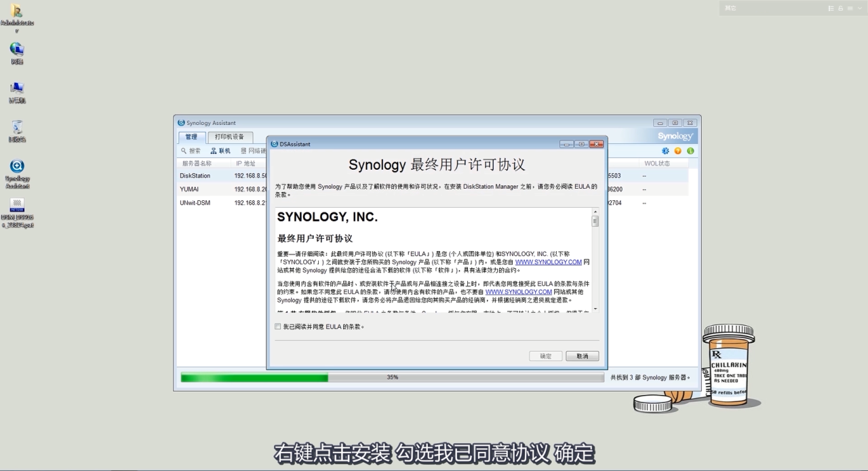Minimize the Synology Assistant window
This screenshot has height=471, width=868.
[660, 123]
